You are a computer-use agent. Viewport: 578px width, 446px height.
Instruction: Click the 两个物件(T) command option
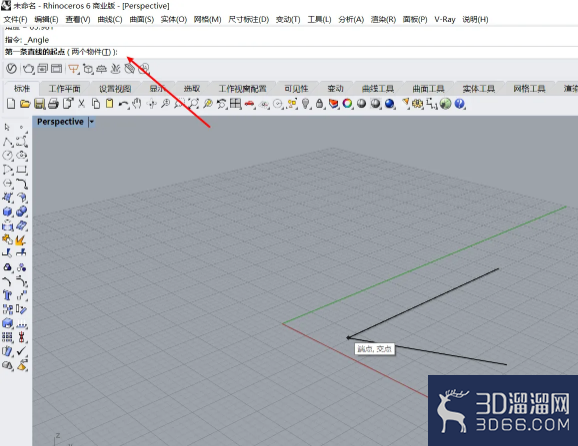(91, 52)
